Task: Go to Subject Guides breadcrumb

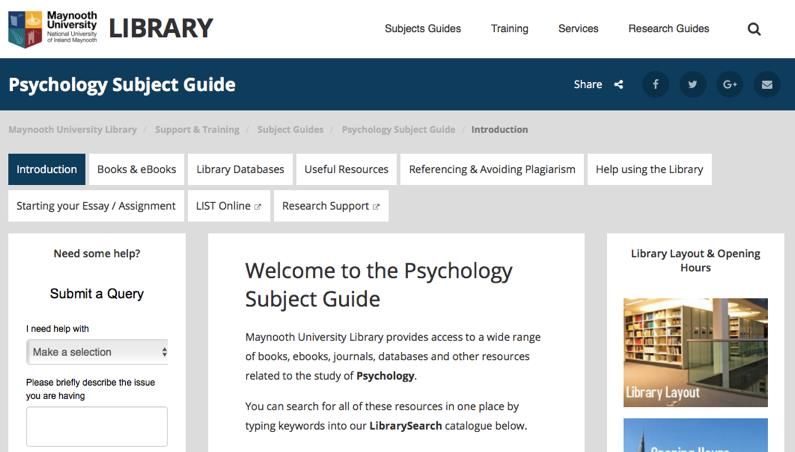Action: click(x=290, y=129)
